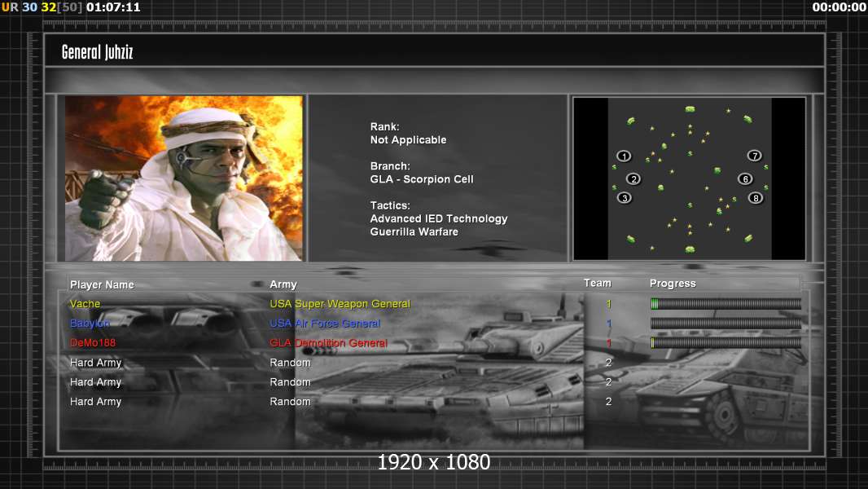Select player Vache in the list
This screenshot has height=489, width=868.
click(x=85, y=304)
